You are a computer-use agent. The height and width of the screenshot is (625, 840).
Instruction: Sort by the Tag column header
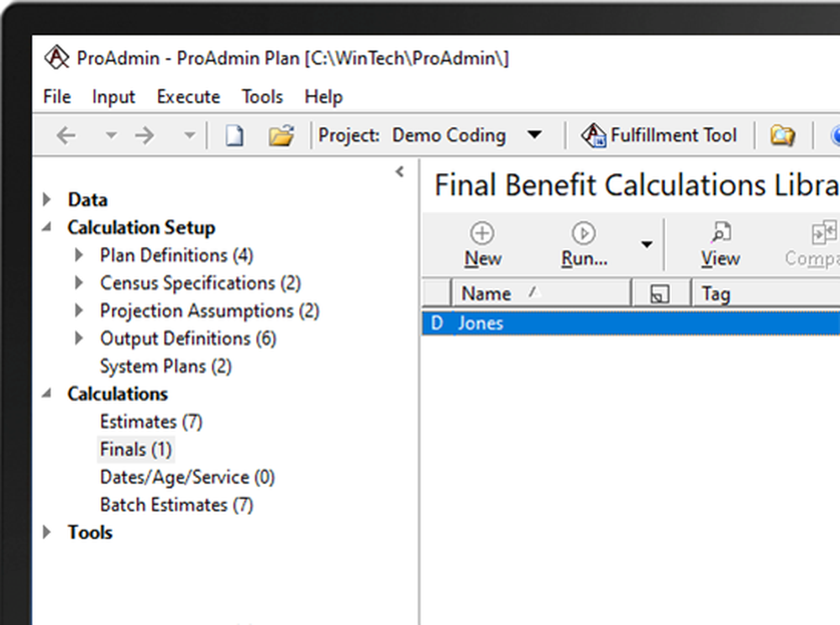pyautogui.click(x=766, y=293)
